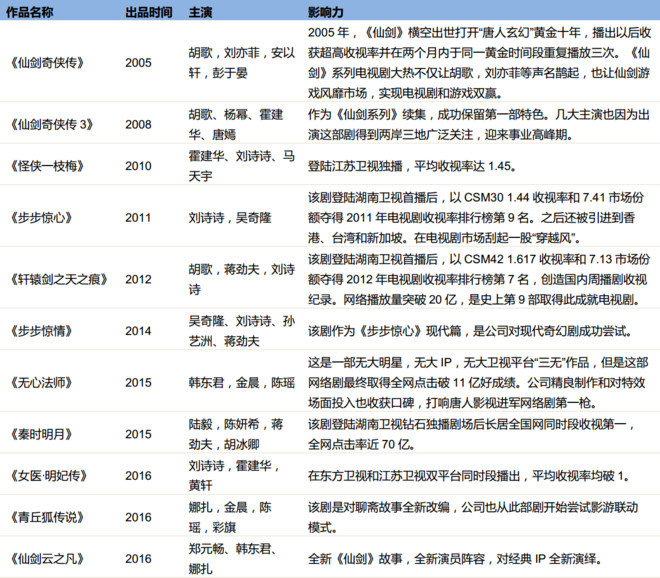Screen dimensions: 660x578
Task: Click cast cell 刘诗诗，霍建华，黄轩
Action: point(234,476)
